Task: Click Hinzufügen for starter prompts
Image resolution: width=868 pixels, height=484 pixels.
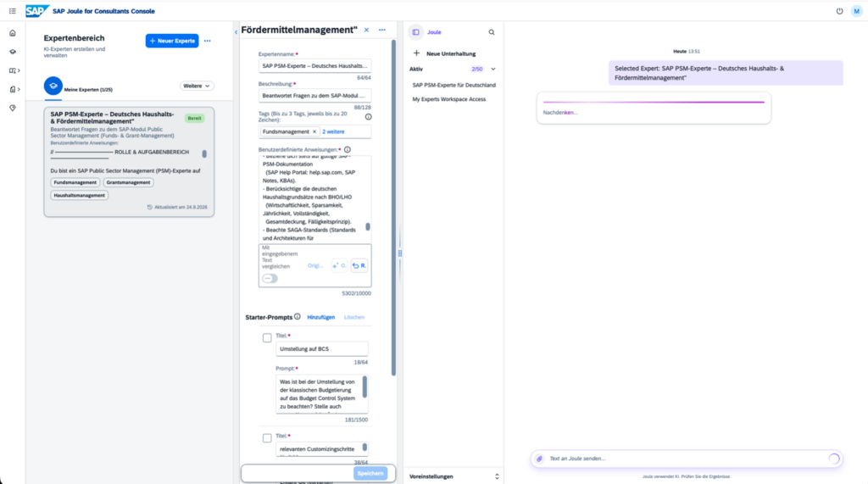Action: tap(321, 317)
